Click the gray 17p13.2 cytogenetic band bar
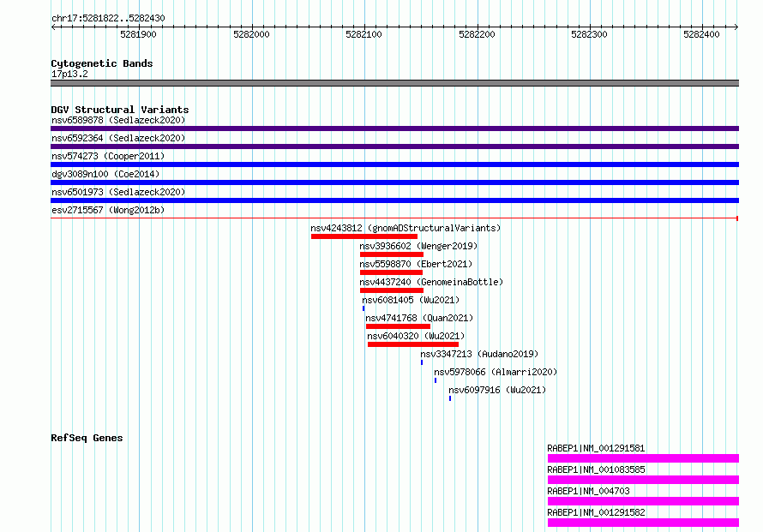The width and height of the screenshot is (763, 532). click(394, 83)
